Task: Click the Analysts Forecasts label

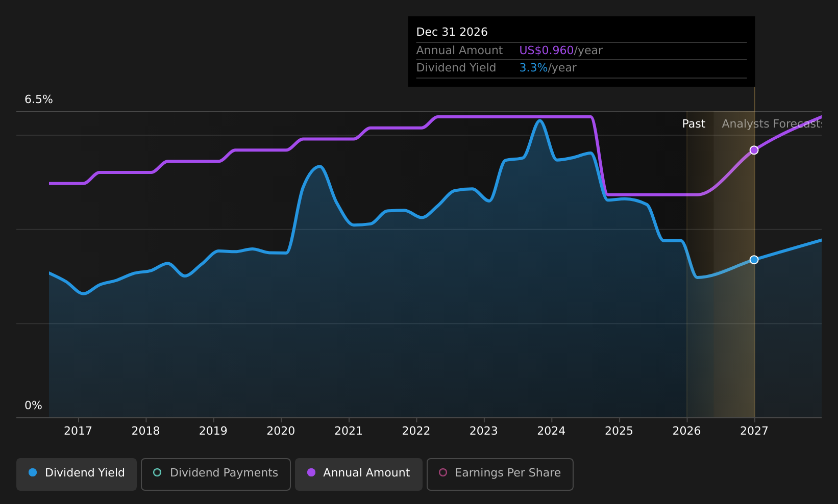Action: [x=772, y=124]
